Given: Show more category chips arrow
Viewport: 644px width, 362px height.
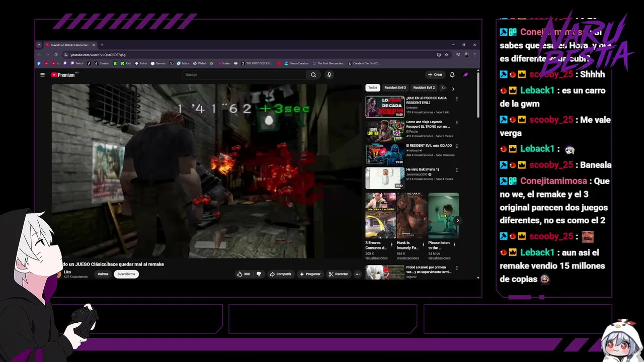Looking at the screenshot, I should (453, 88).
